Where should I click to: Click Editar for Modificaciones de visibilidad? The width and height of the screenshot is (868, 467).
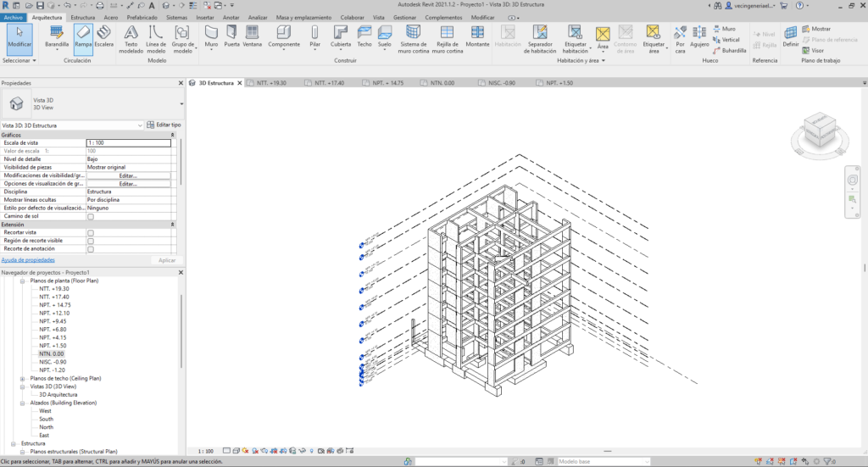(x=129, y=175)
